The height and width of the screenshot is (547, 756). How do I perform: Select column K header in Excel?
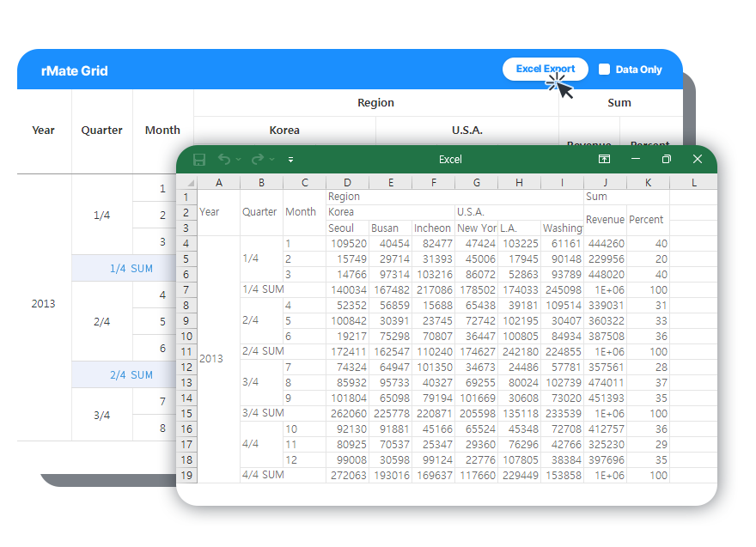(648, 182)
